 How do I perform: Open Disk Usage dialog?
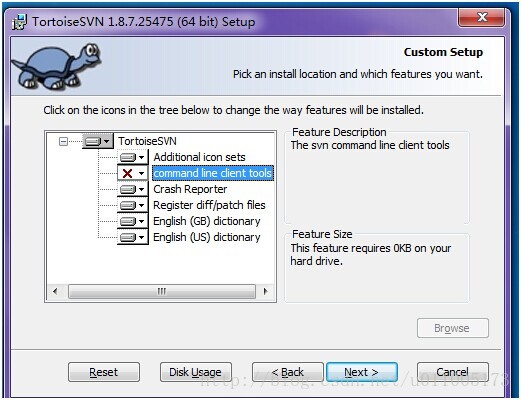pos(196,372)
